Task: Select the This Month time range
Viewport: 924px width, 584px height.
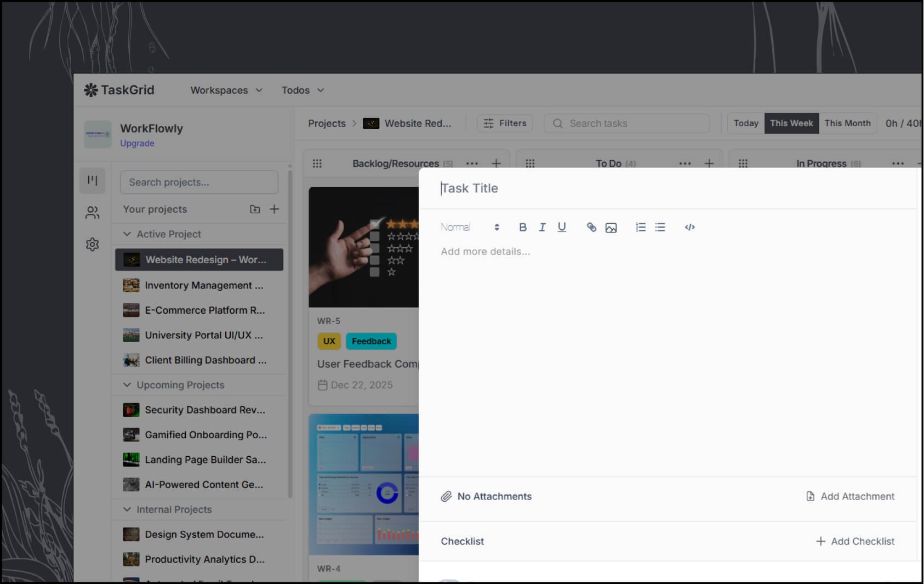Action: click(x=847, y=123)
